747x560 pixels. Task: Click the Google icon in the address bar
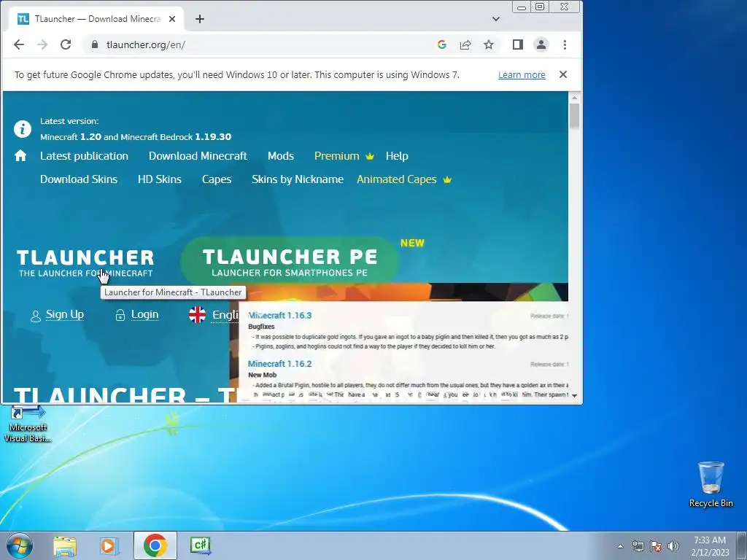(441, 44)
